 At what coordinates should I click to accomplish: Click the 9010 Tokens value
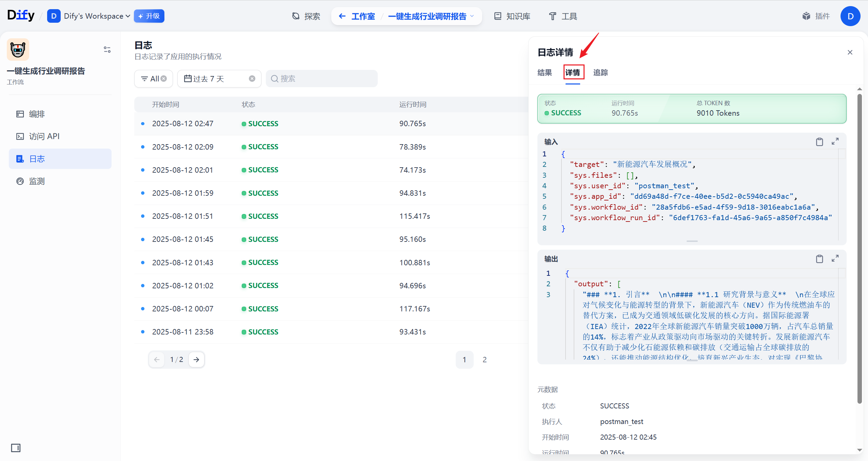click(718, 113)
